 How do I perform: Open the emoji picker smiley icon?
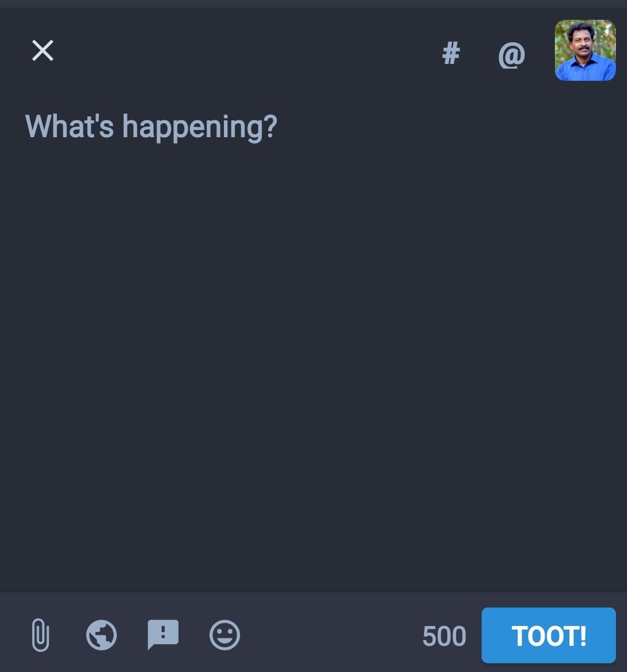pyautogui.click(x=225, y=635)
